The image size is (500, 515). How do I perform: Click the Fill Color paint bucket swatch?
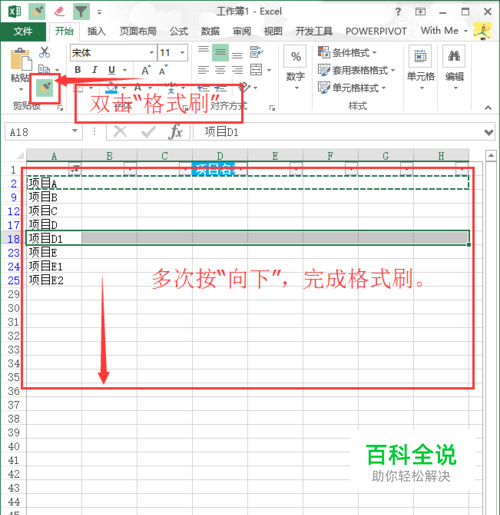[112, 88]
